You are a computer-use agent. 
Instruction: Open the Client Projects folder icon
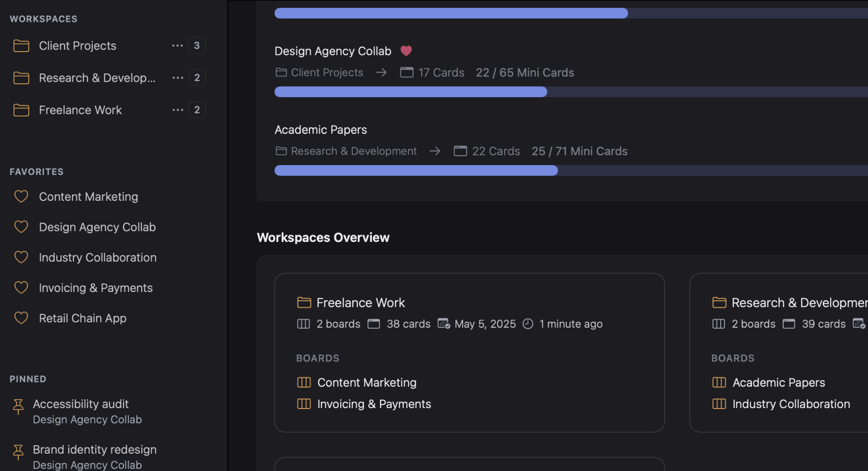21,46
